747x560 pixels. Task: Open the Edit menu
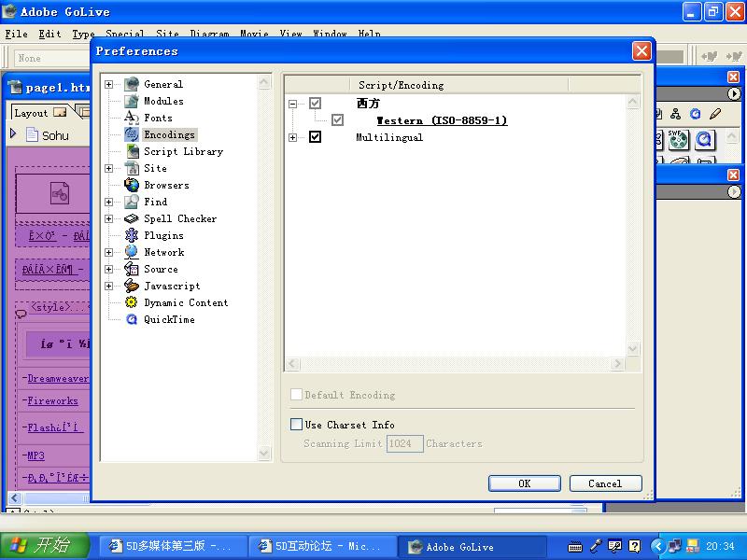[x=49, y=34]
